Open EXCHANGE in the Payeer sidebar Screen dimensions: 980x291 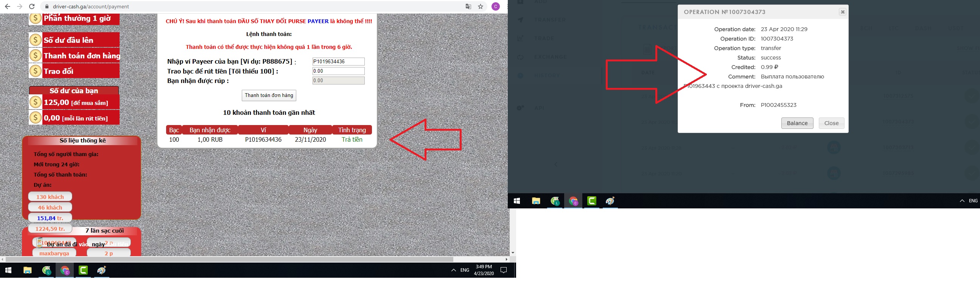click(x=550, y=57)
